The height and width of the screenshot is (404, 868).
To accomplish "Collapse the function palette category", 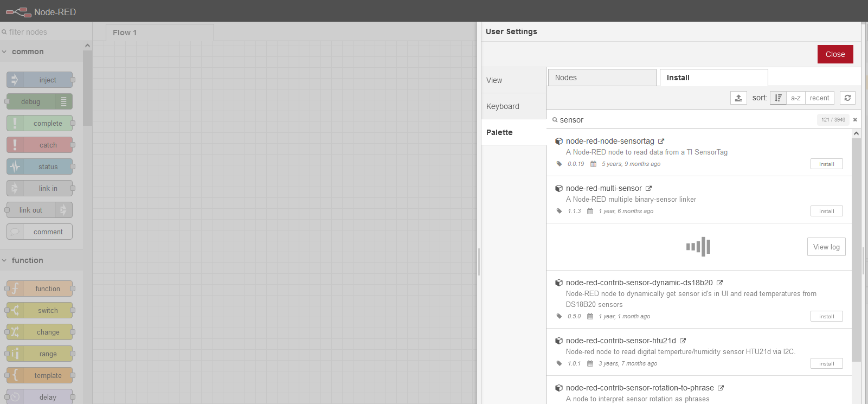I will [41, 260].
